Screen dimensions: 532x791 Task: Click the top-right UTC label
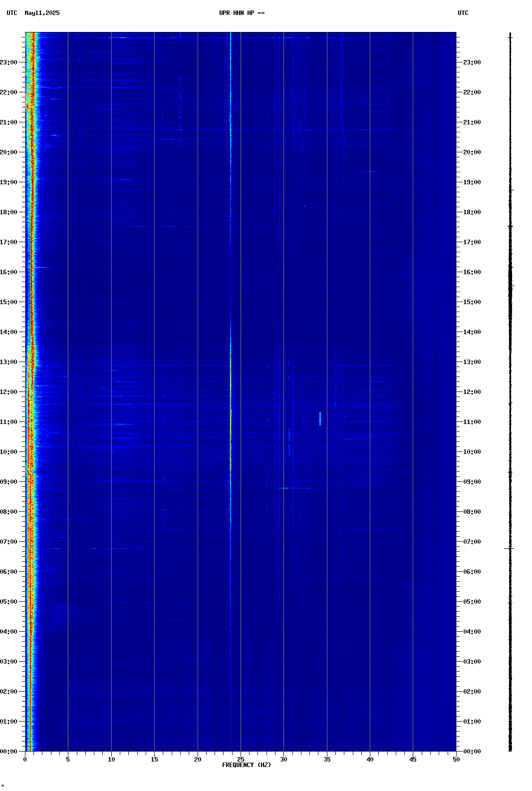(x=463, y=13)
